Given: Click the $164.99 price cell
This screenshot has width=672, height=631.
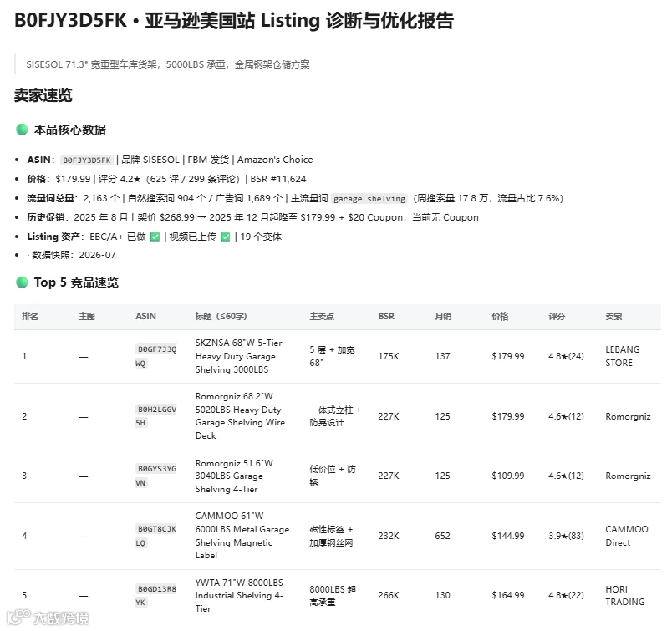Looking at the screenshot, I should [508, 595].
